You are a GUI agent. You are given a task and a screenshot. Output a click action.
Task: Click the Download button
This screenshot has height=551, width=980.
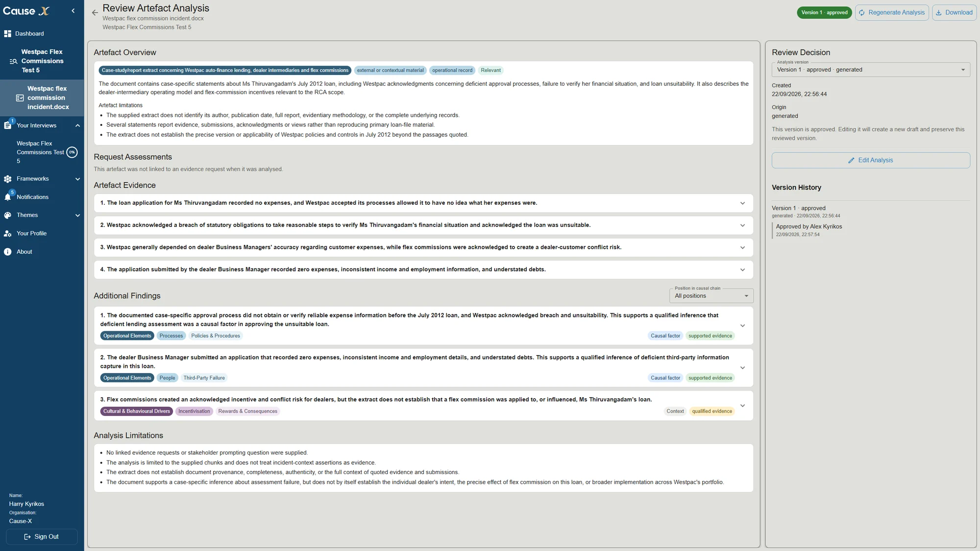coord(954,13)
